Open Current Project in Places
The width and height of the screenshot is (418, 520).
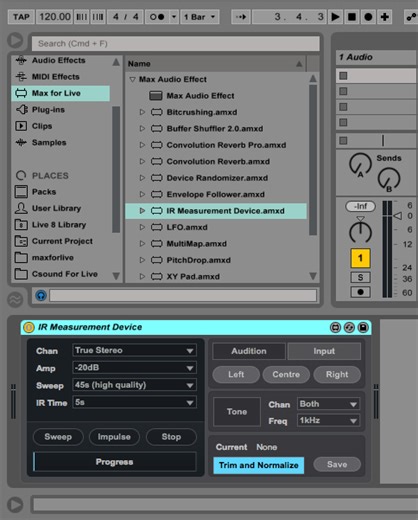pos(61,241)
